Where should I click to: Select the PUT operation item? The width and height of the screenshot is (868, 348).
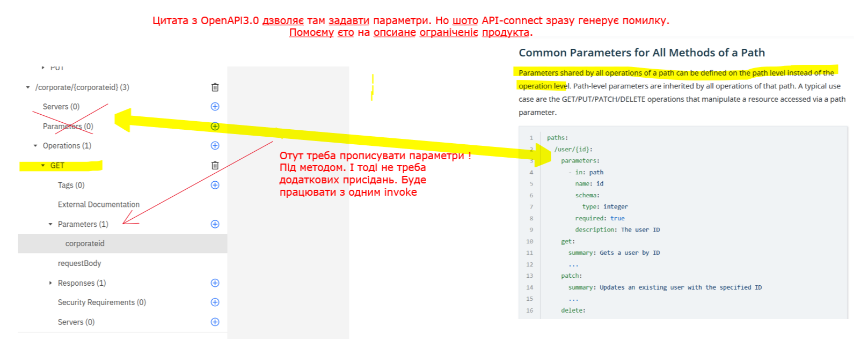point(57,68)
